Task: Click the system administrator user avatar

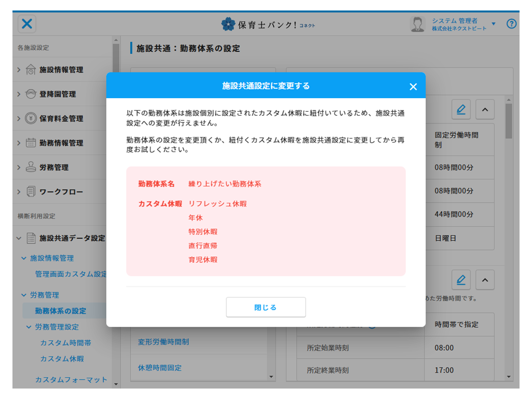Action: [417, 24]
